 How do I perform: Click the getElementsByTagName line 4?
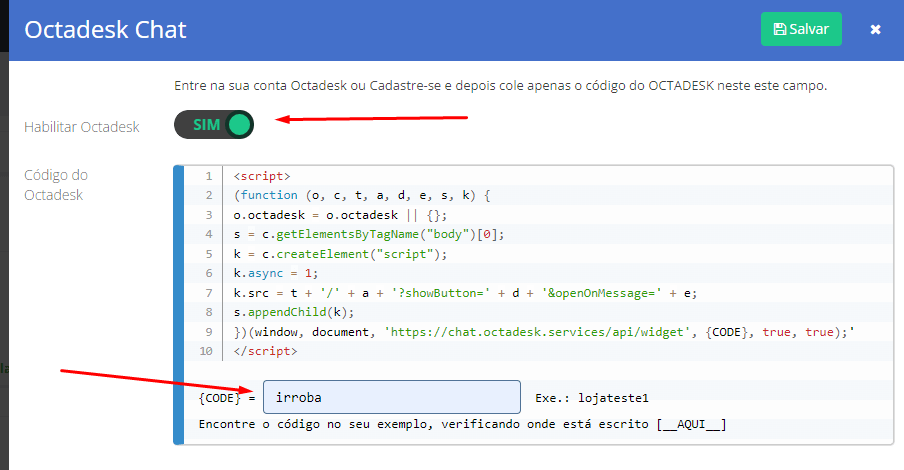(x=369, y=234)
